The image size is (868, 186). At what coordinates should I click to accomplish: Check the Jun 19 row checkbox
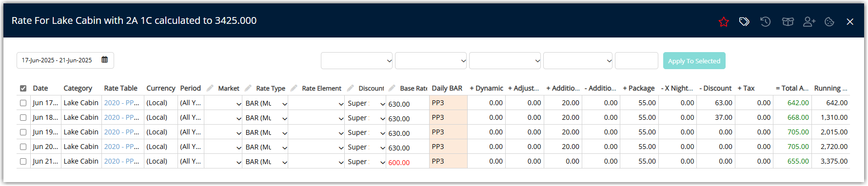pyautogui.click(x=23, y=132)
